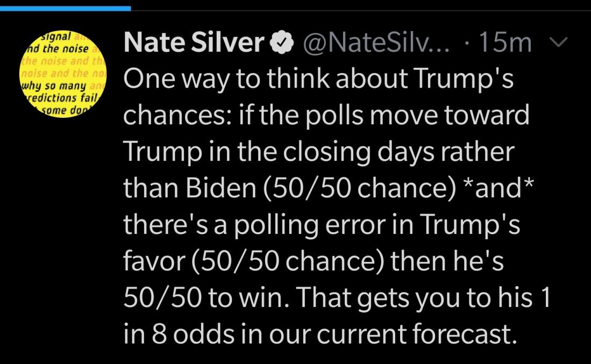
Task: Click the line 'there's a polling error in Trump's'
Action: click(x=322, y=224)
